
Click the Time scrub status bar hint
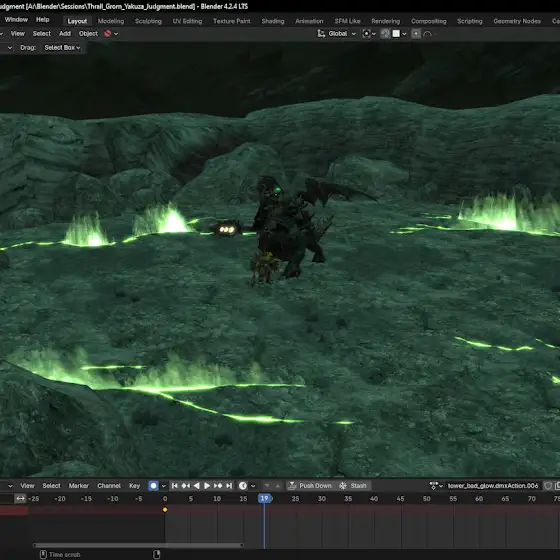click(60, 555)
